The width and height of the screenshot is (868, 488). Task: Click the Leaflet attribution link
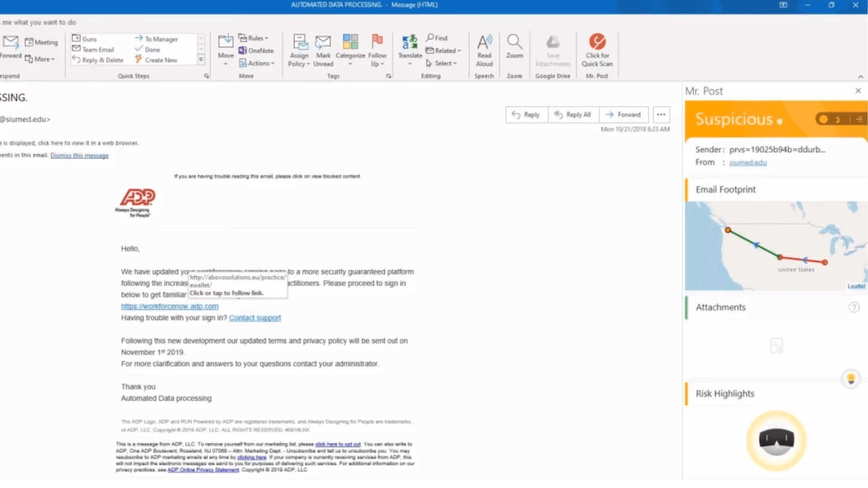pos(856,286)
